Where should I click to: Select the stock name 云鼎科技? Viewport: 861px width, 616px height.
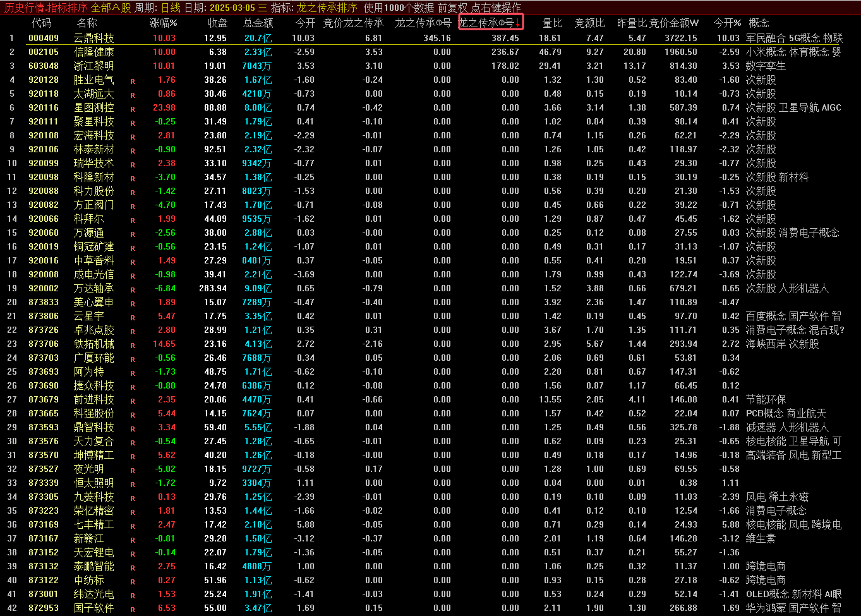[x=94, y=38]
